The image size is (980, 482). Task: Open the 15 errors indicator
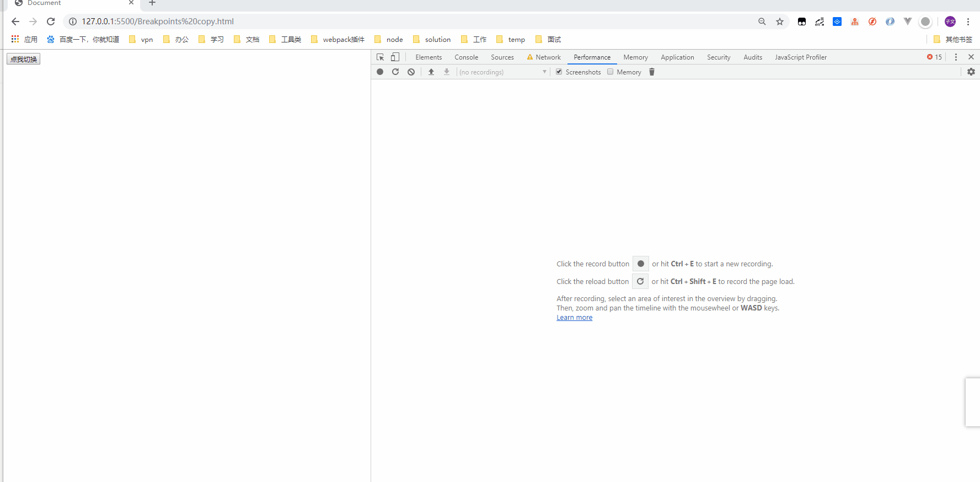click(x=934, y=57)
